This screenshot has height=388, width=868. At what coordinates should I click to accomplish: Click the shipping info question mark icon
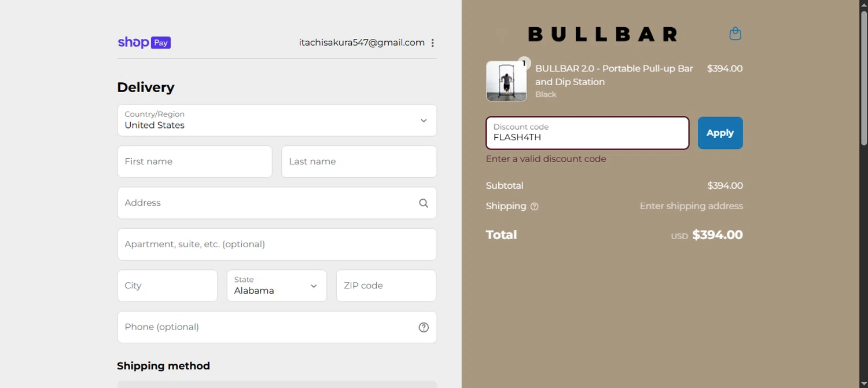[534, 207]
